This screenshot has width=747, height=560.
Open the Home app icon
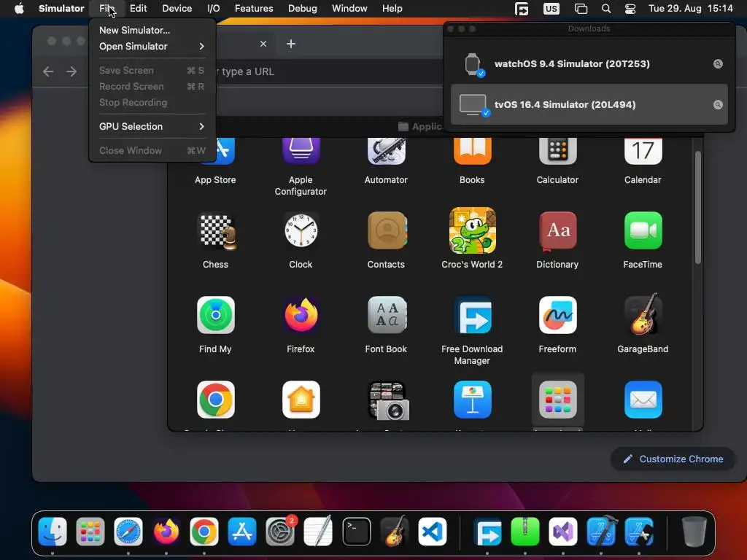[301, 400]
